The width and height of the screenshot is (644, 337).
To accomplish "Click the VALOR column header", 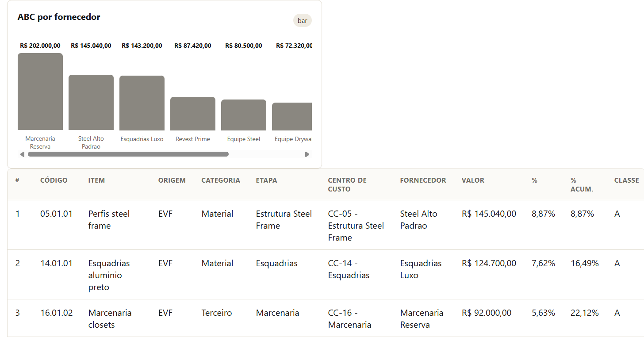I will [x=473, y=180].
